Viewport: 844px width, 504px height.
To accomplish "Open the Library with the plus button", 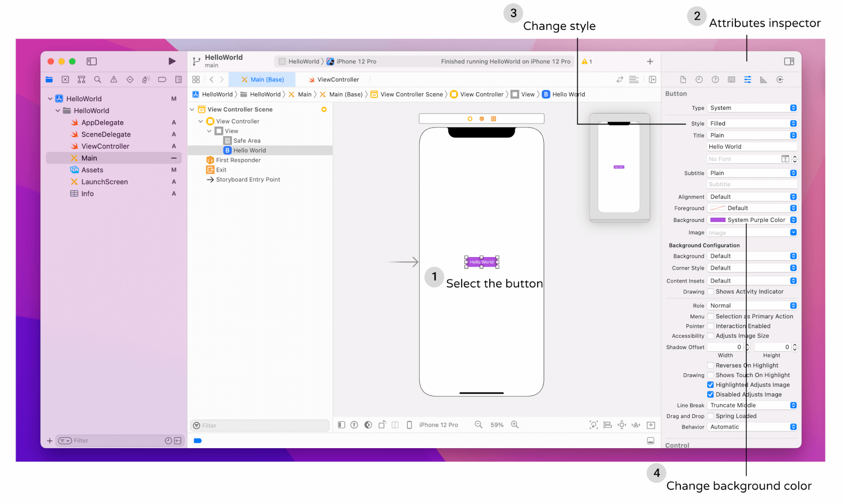I will 650,61.
